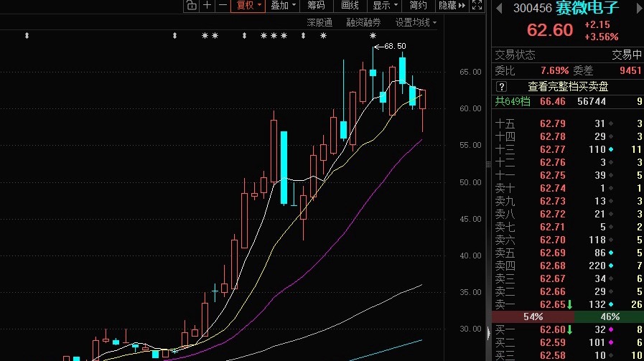Select the 十三 ask price 62.77

(552, 149)
